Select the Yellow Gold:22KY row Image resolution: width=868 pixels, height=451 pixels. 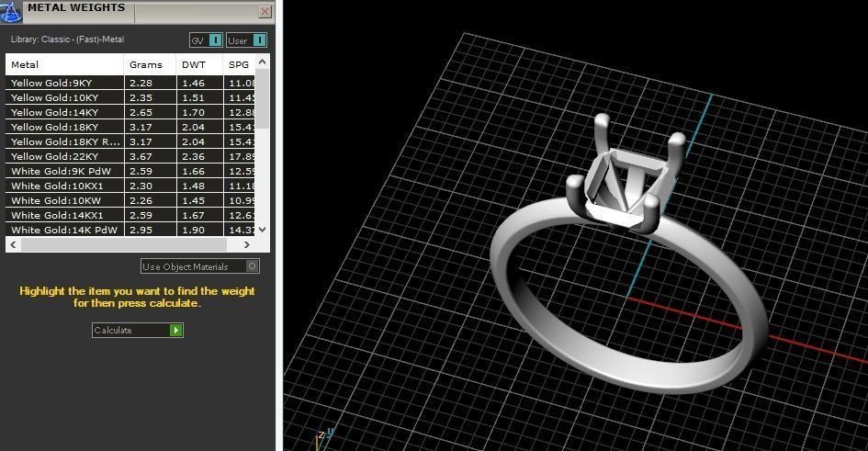click(x=130, y=156)
